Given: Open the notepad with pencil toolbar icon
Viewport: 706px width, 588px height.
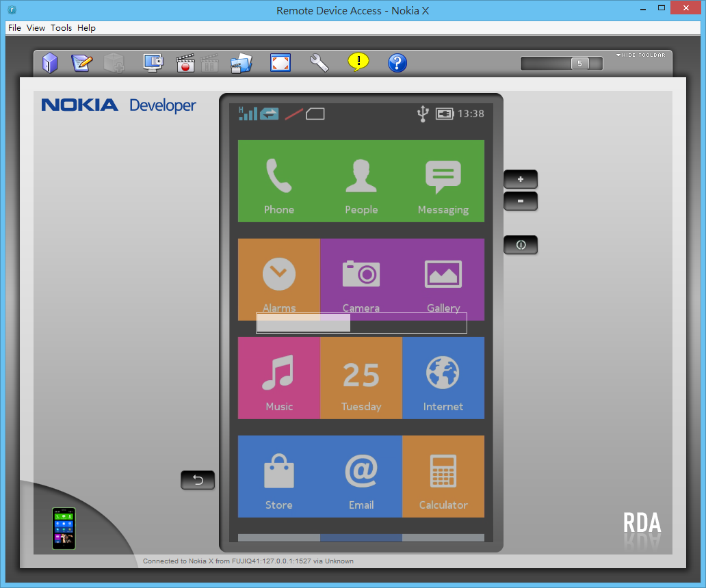Looking at the screenshot, I should coord(82,62).
